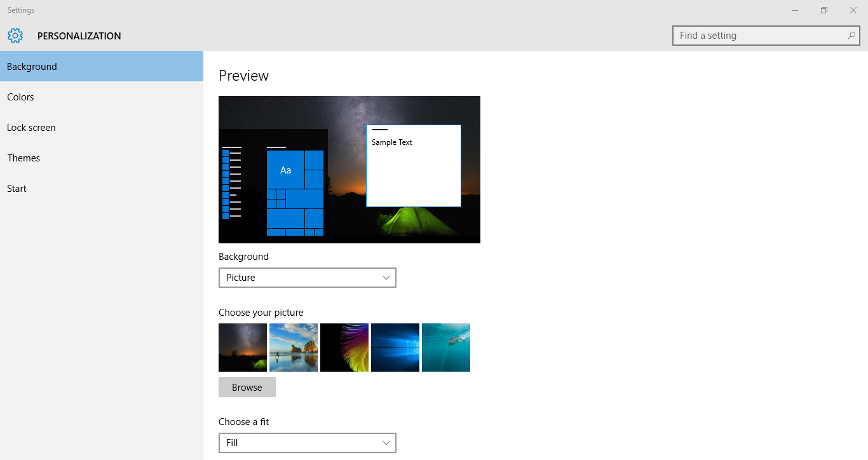Viewport: 868px width, 460px height.
Task: Switch to Lock screen settings
Action: coord(102,127)
